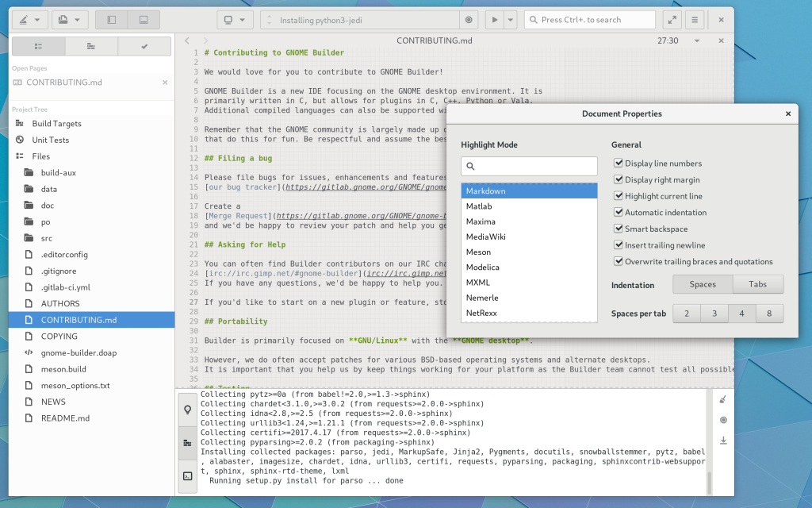This screenshot has width=812, height=508.
Task: Expand Unit Tests in project tree
Action: point(92,140)
